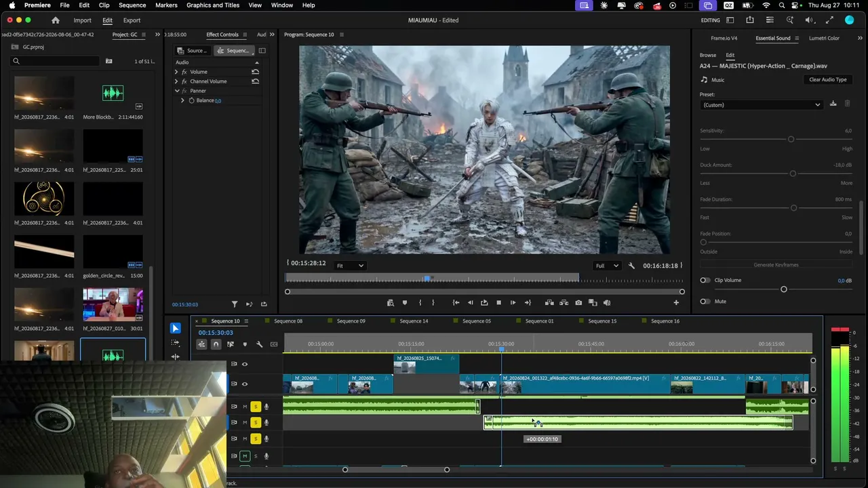Open Program monitor settings wrench
868x488 pixels.
coord(631,266)
